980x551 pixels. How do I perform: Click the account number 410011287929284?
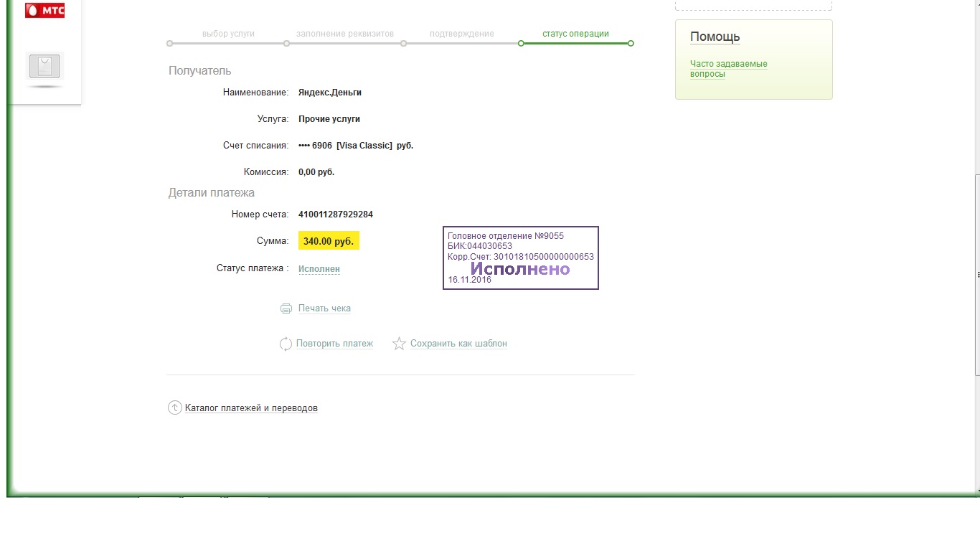click(x=336, y=215)
